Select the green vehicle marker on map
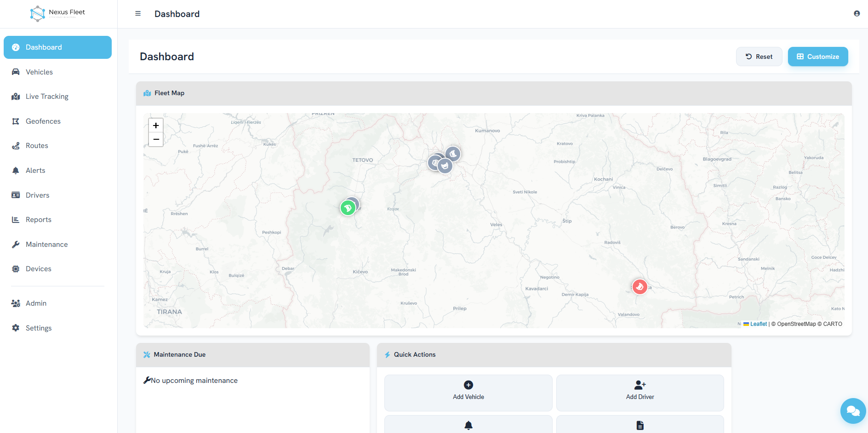Screen dimensions: 868x433 click(x=348, y=208)
